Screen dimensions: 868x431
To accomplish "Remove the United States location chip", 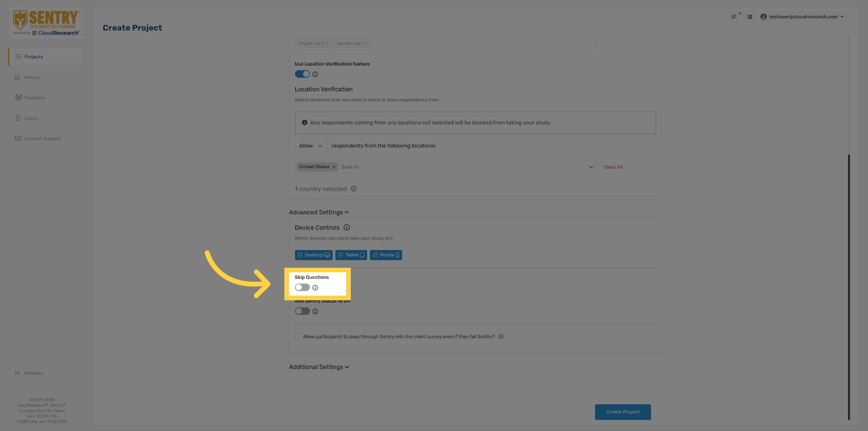I will (334, 166).
